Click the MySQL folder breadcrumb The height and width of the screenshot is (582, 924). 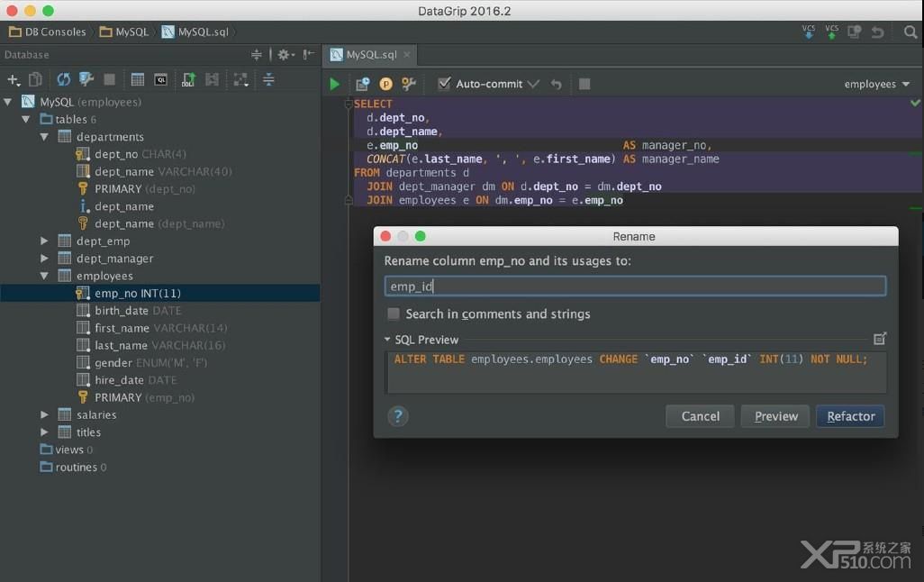tap(124, 32)
